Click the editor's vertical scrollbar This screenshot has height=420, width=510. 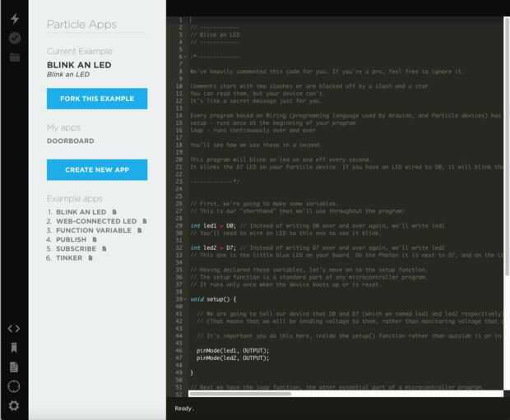tap(507, 146)
